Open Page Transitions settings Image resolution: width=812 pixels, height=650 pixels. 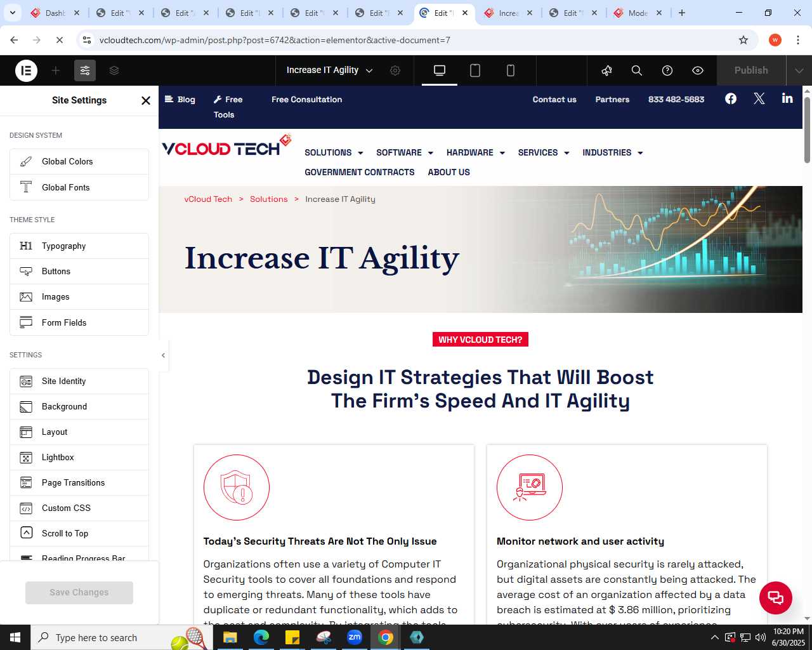(x=79, y=482)
